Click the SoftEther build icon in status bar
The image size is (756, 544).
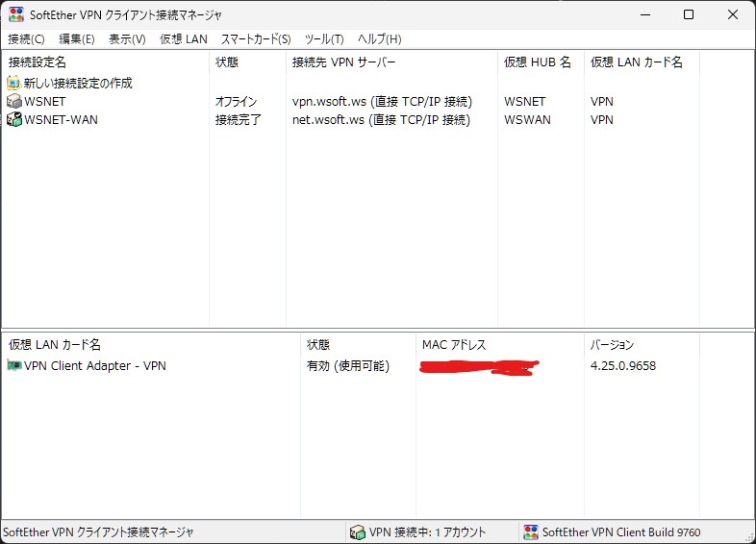(531, 532)
